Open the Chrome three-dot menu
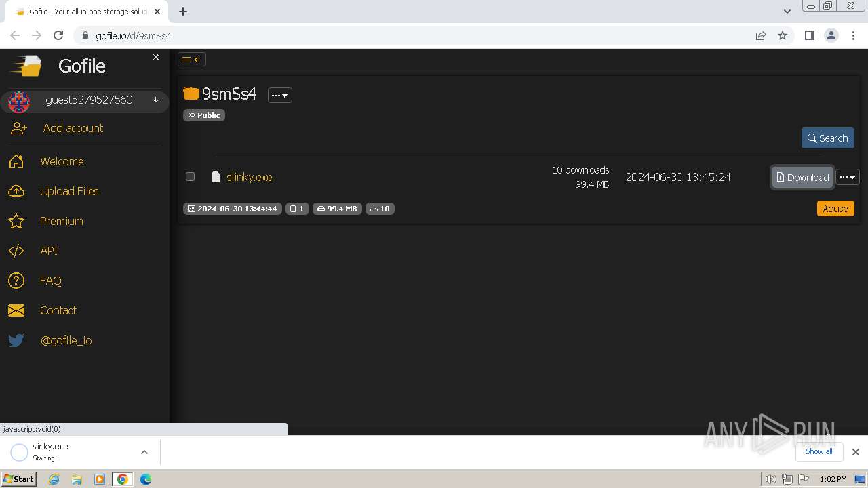 click(x=854, y=35)
